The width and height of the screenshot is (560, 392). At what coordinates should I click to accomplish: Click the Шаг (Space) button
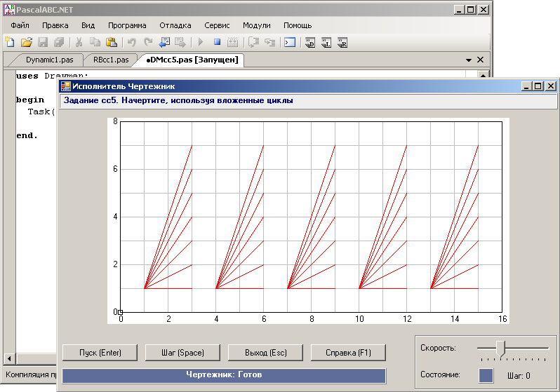[x=182, y=353]
